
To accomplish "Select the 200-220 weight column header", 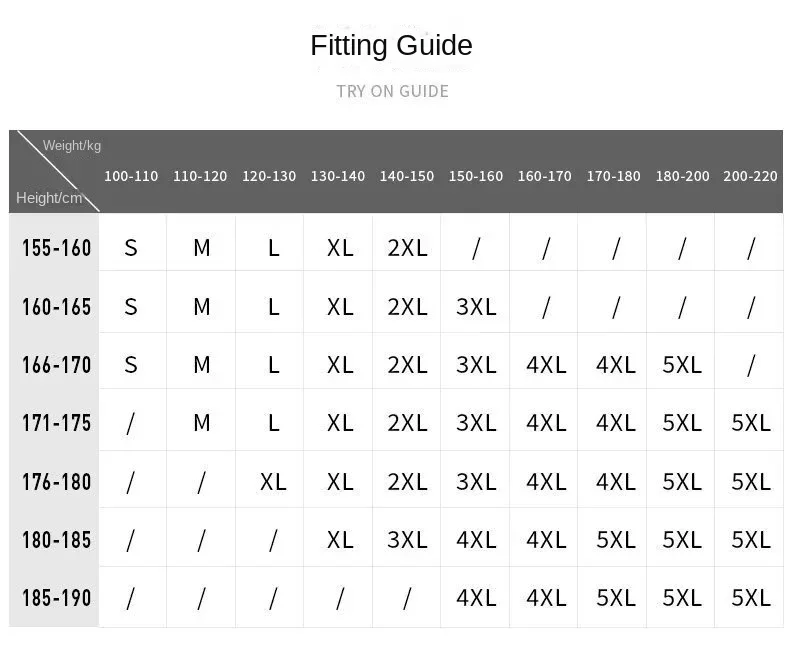I will [x=750, y=176].
